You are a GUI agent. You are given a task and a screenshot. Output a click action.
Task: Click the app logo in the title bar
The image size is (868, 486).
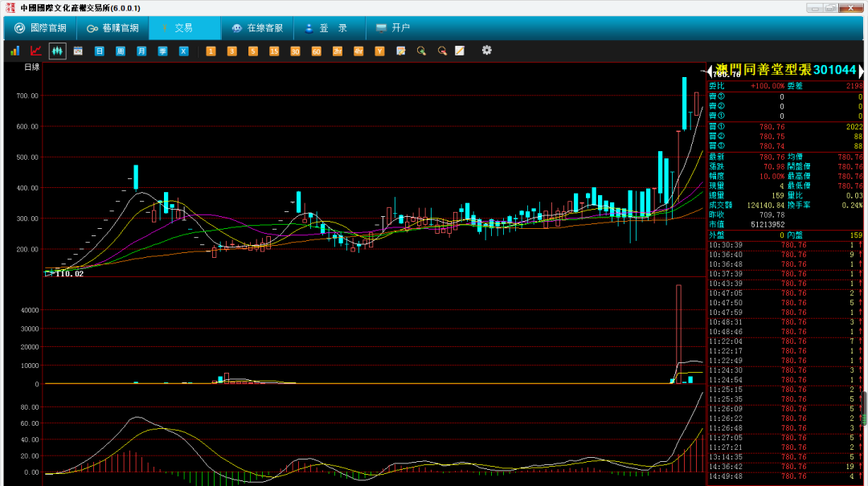coord(10,8)
